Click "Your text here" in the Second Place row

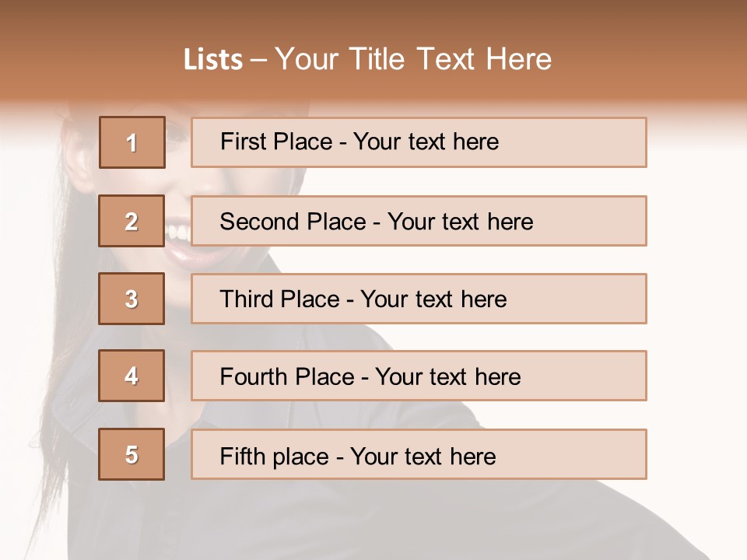coord(460,222)
